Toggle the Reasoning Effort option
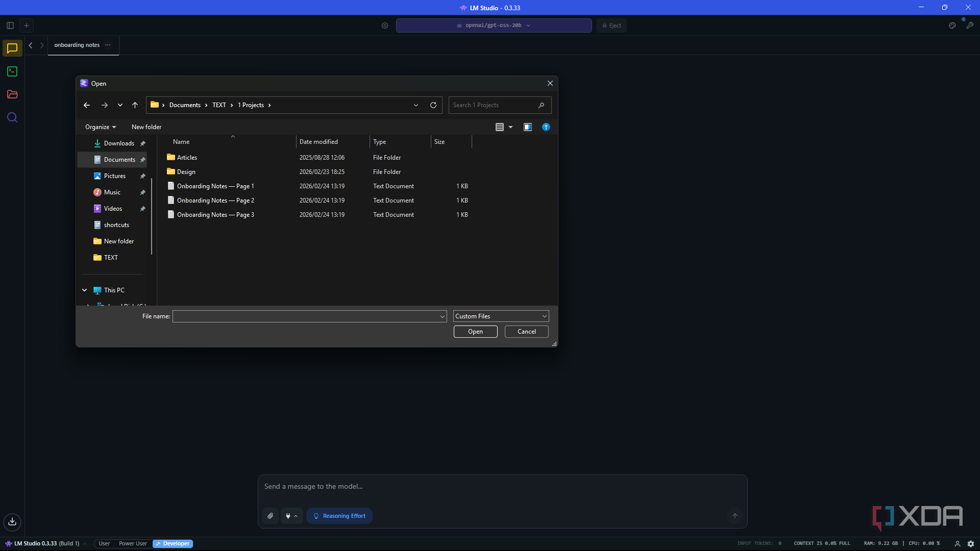The image size is (980, 551). click(x=339, y=516)
